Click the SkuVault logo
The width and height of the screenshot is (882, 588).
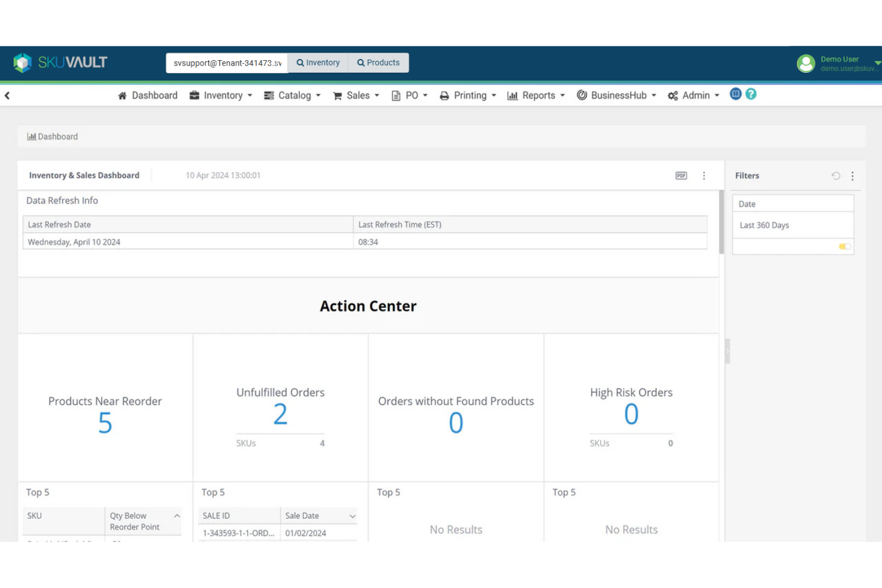pos(60,63)
